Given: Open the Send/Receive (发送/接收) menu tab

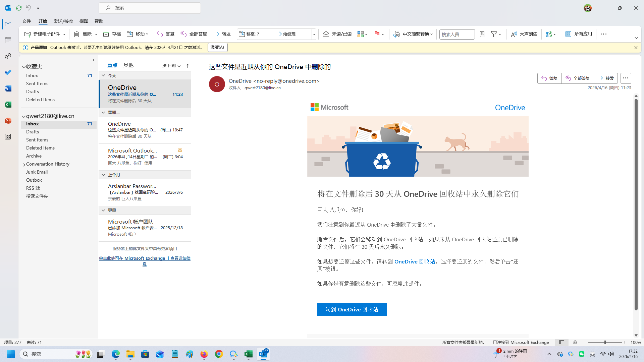Looking at the screenshot, I should [x=63, y=21].
